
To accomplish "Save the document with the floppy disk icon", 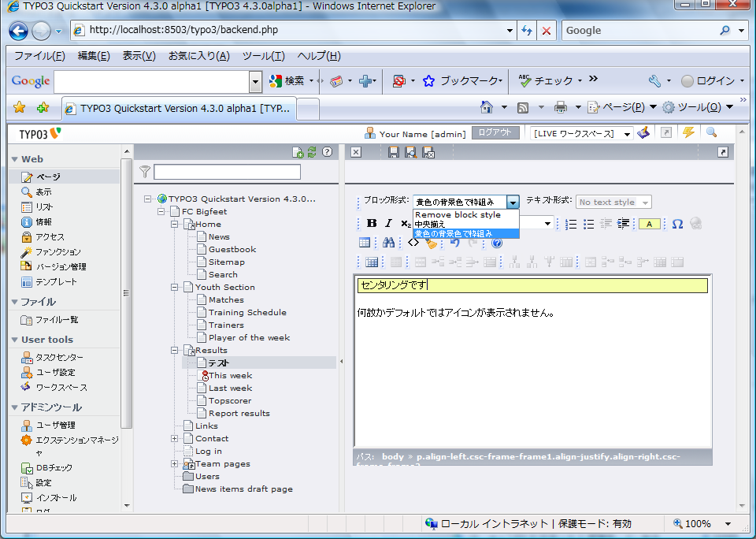I will [394, 153].
